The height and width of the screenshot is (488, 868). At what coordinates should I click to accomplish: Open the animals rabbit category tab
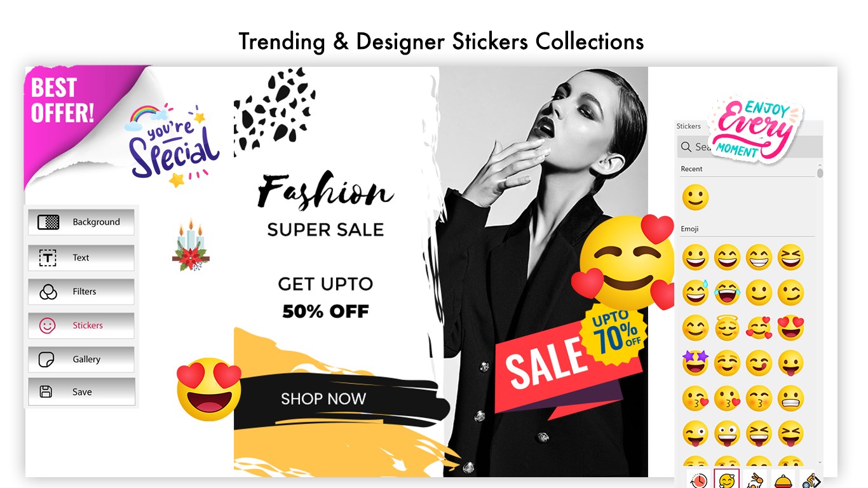pos(756,480)
